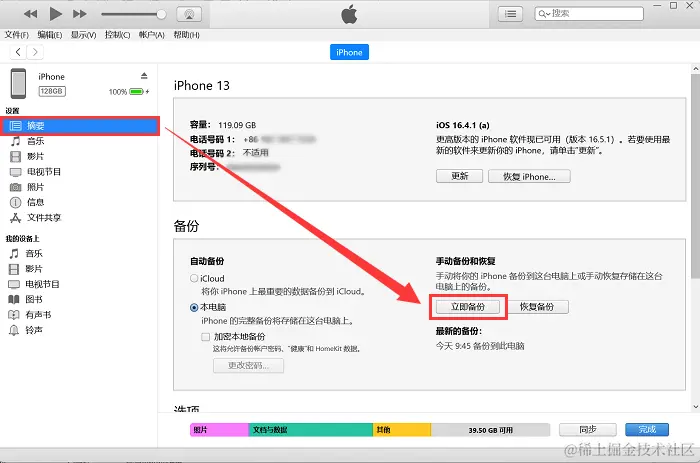700x463 pixels.
Task: Click the yellow 其他 storage segment
Action: pyautogui.click(x=402, y=430)
